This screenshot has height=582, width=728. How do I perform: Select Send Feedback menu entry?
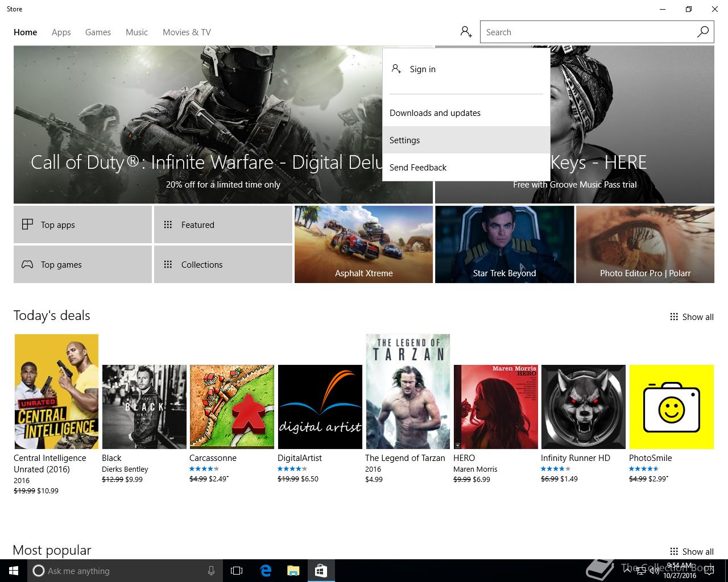pyautogui.click(x=466, y=167)
